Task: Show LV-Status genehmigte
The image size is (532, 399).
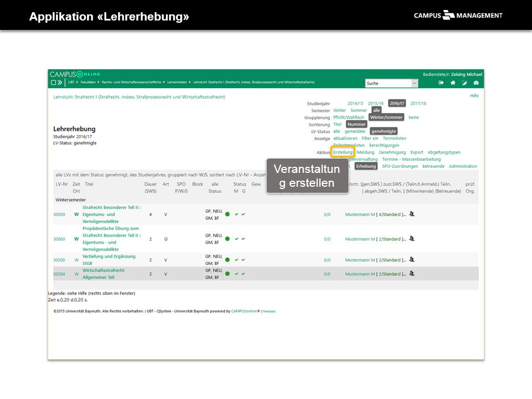Action: pos(383,131)
